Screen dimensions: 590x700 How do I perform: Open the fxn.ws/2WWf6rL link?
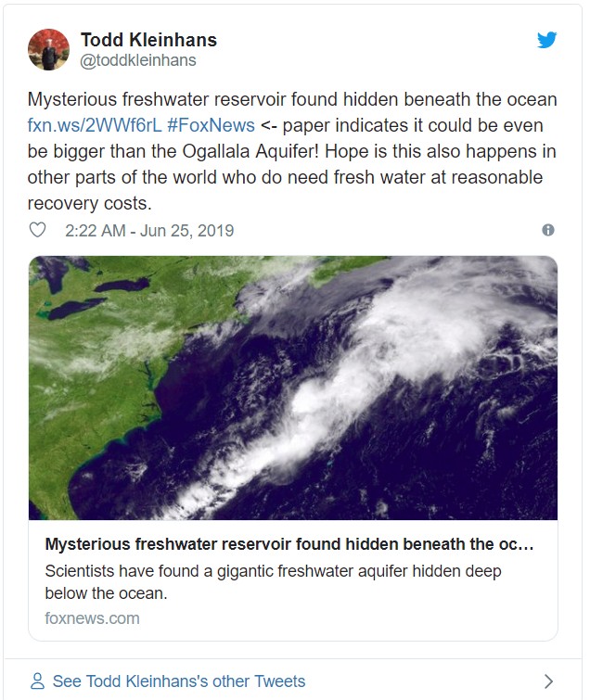(x=95, y=125)
